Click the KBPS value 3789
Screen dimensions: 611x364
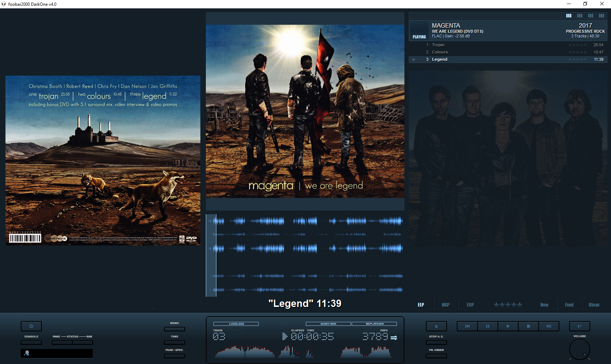click(x=375, y=336)
